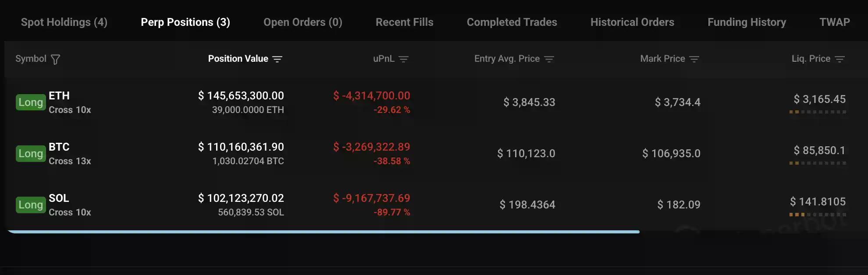The width and height of the screenshot is (868, 275).
Task: Click the BTC Long badge
Action: pyautogui.click(x=31, y=153)
